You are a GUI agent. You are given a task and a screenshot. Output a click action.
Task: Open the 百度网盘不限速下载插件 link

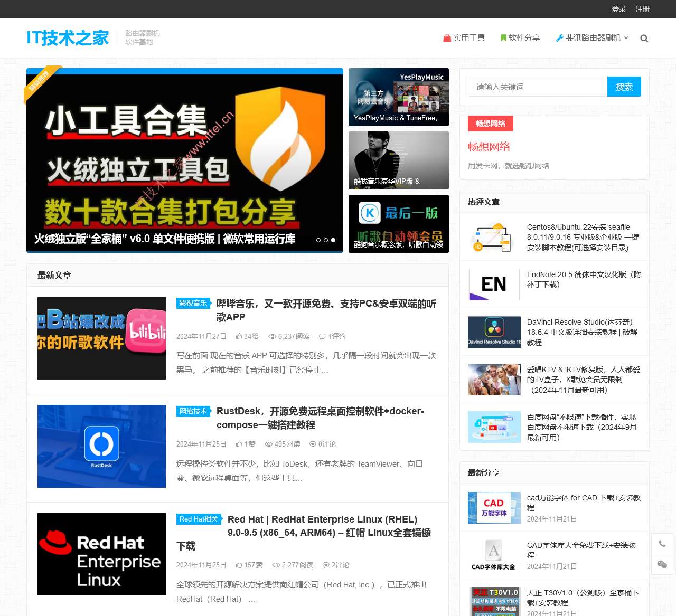tap(581, 427)
